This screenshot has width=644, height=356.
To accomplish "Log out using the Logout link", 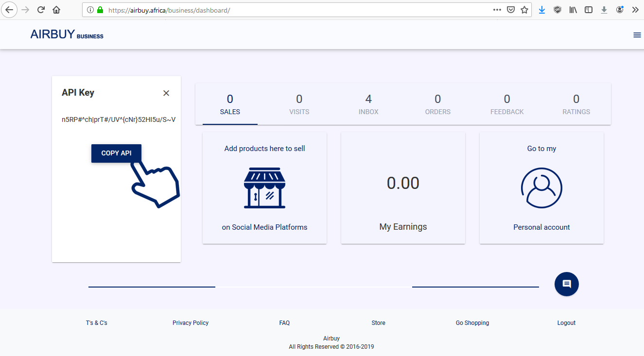I will 566,323.
